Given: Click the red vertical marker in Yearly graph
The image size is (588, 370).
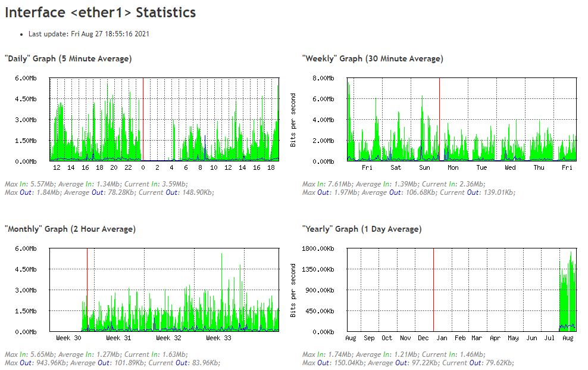Looking at the screenshot, I should [x=433, y=286].
